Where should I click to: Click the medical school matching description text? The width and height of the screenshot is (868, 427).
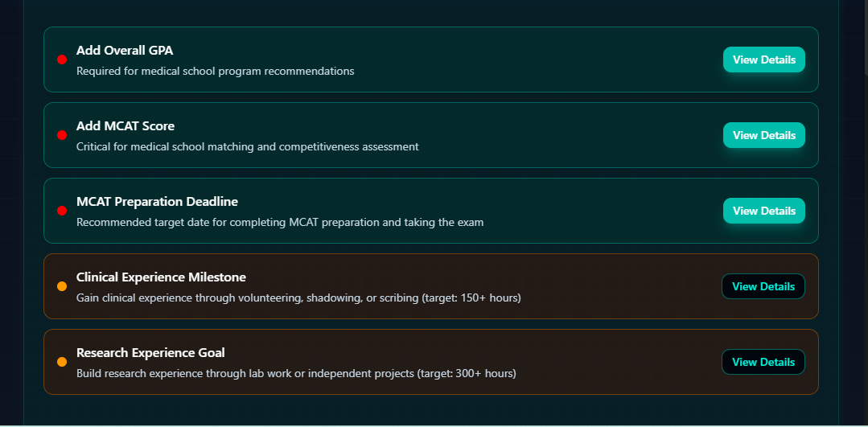click(247, 146)
